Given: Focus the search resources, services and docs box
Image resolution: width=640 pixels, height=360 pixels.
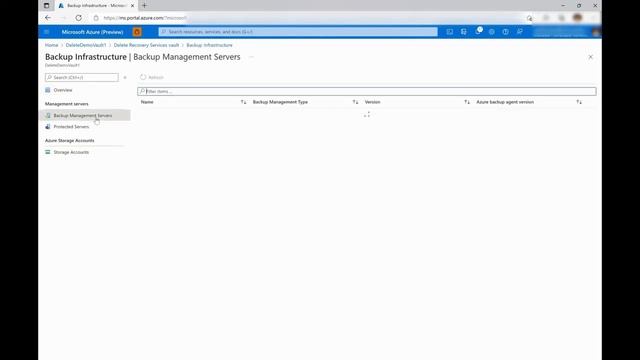Looking at the screenshot, I should tap(298, 32).
